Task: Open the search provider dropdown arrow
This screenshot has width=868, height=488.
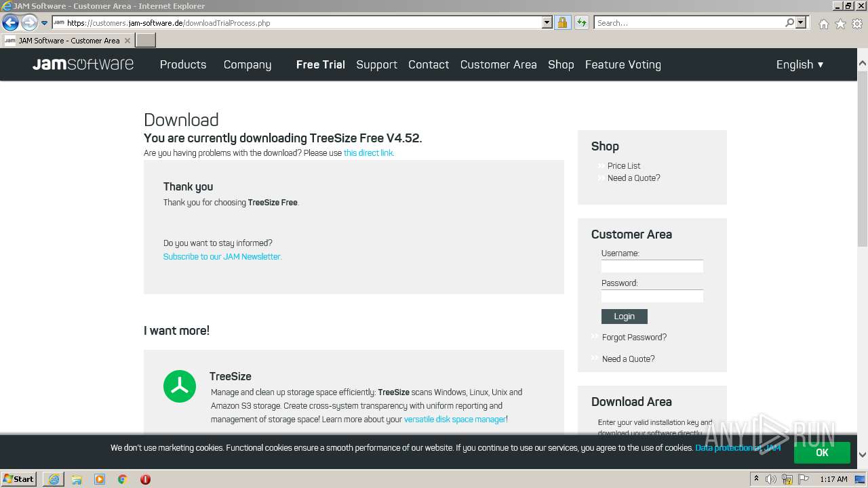Action: (801, 22)
